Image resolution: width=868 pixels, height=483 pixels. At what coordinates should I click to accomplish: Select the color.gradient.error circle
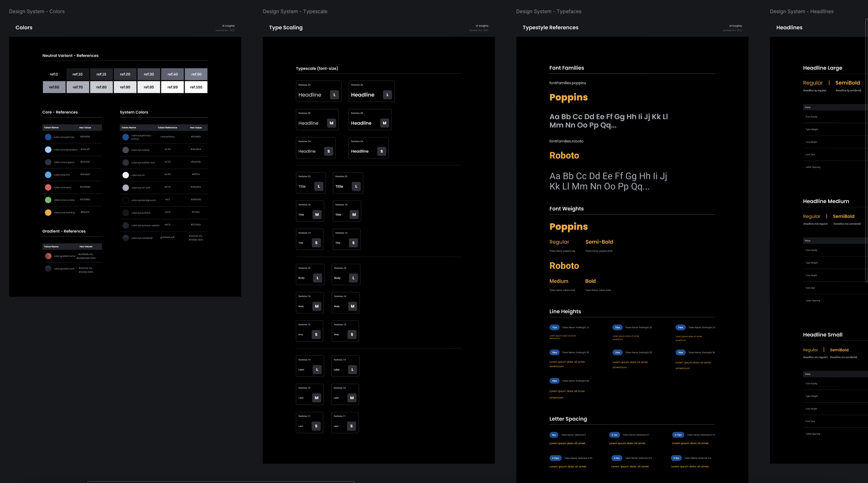pos(48,256)
